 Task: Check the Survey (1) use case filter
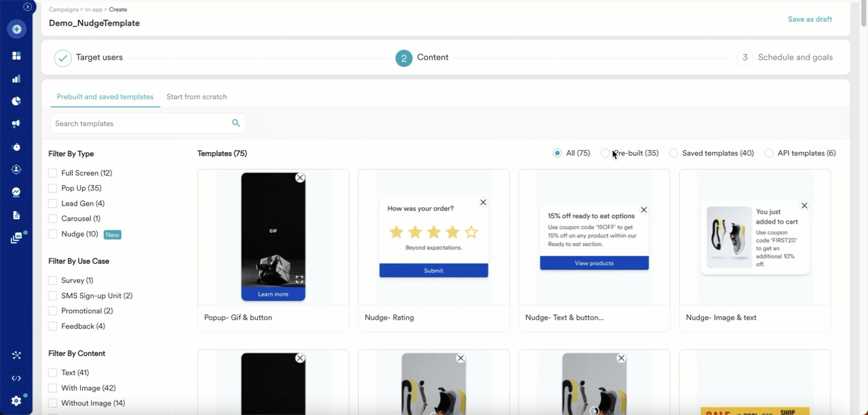pos(52,280)
